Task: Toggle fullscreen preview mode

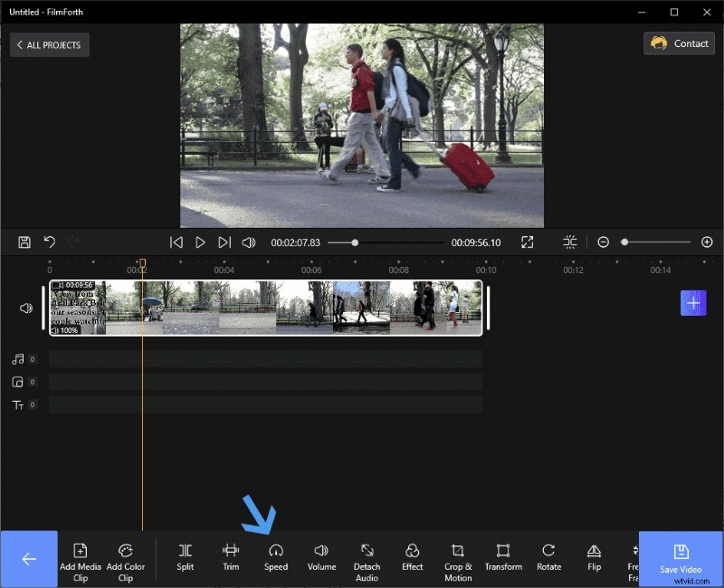Action: pos(528,242)
